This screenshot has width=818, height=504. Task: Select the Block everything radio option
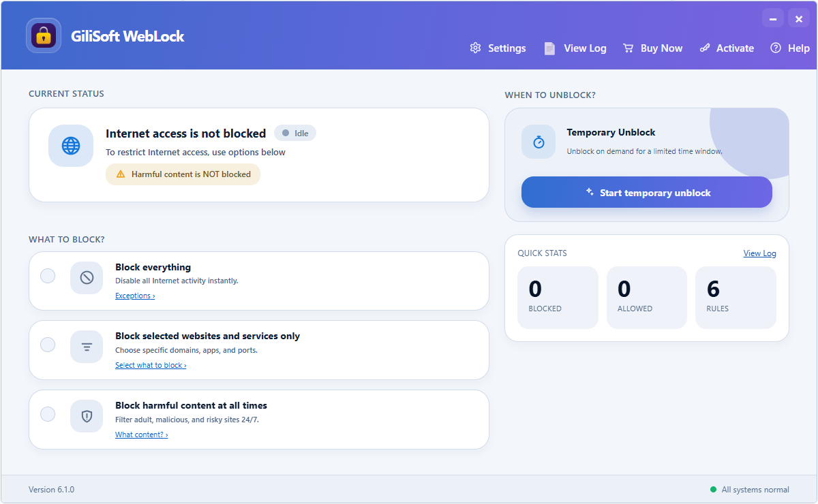coord(48,276)
